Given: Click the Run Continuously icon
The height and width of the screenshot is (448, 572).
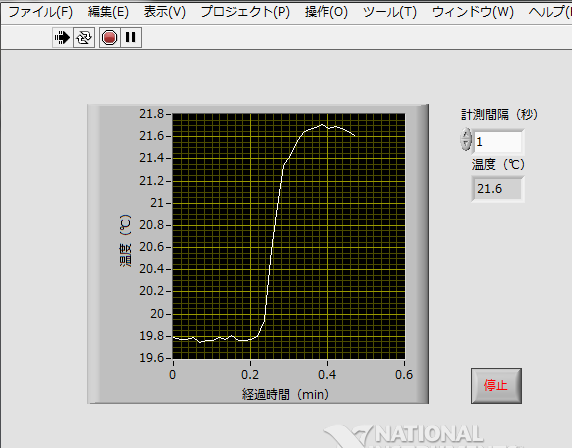Looking at the screenshot, I should tap(84, 37).
